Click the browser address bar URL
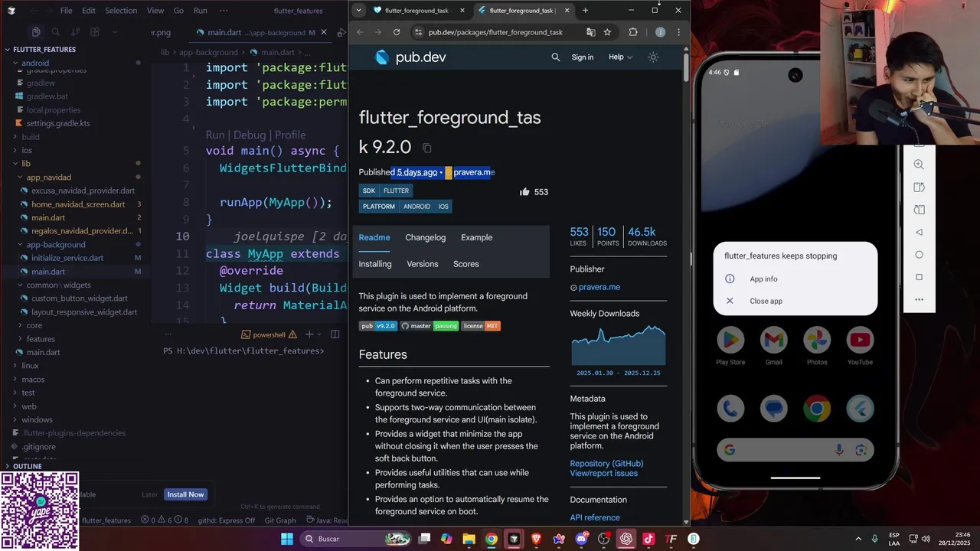Screen dimensions: 980x551 click(495, 32)
